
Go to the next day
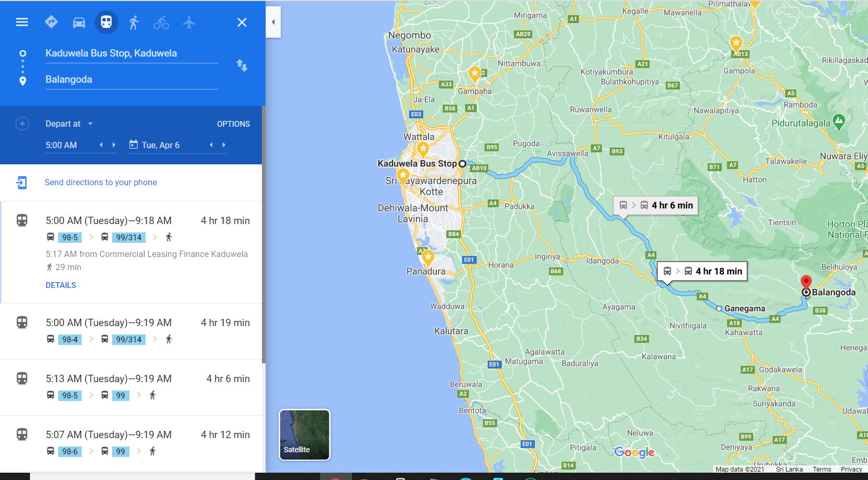[x=224, y=145]
